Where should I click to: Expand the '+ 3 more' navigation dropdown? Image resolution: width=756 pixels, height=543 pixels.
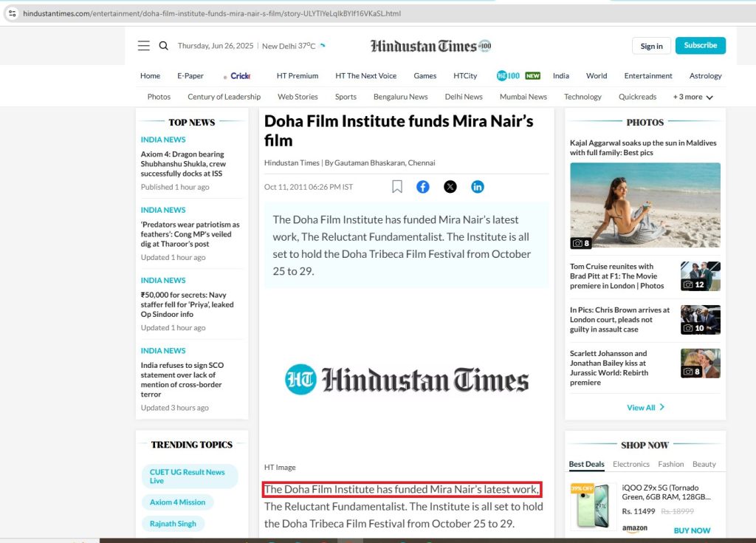point(693,97)
